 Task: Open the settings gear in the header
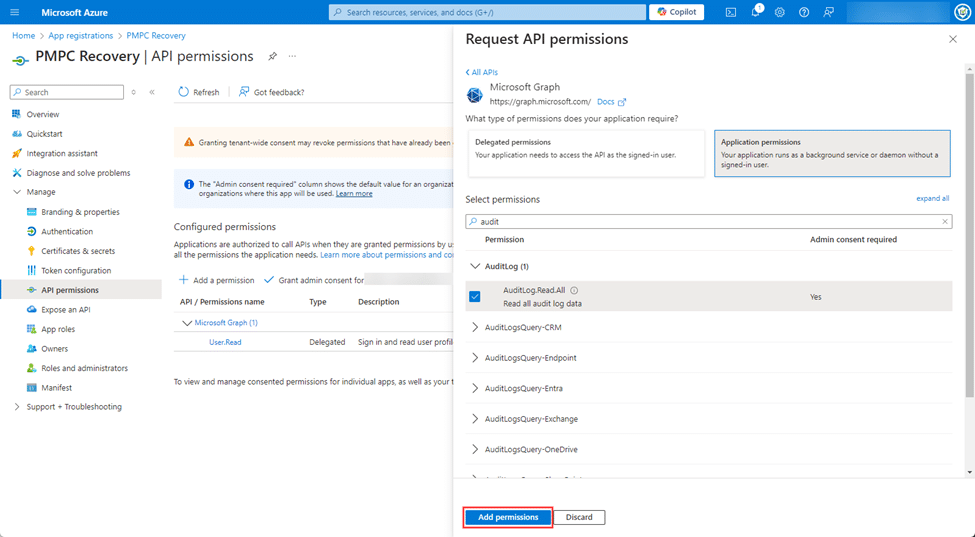point(779,12)
